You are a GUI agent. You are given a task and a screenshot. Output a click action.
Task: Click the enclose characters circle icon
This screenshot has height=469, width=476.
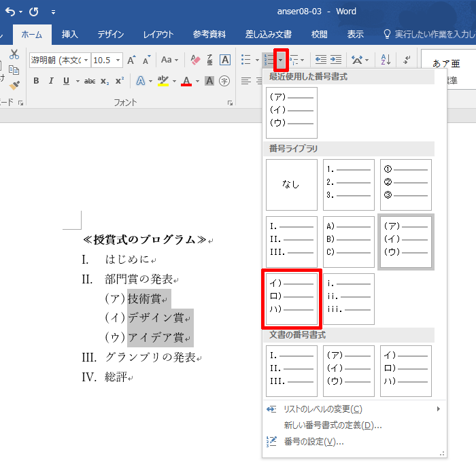pos(224,81)
